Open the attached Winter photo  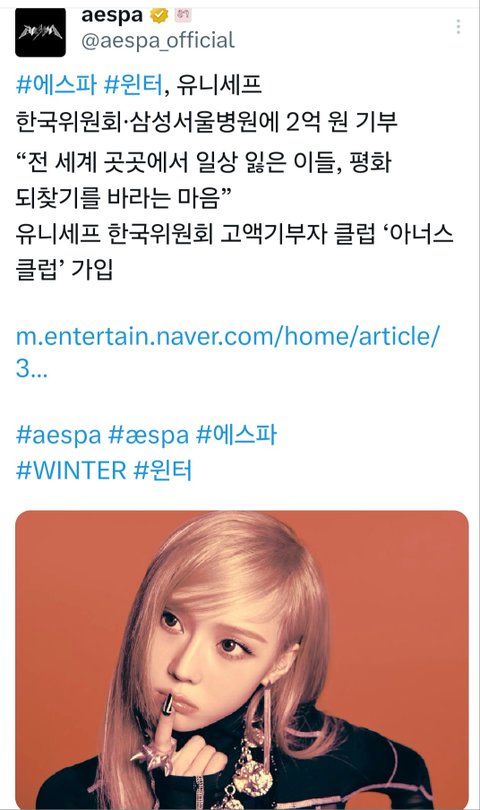[x=242, y=659]
